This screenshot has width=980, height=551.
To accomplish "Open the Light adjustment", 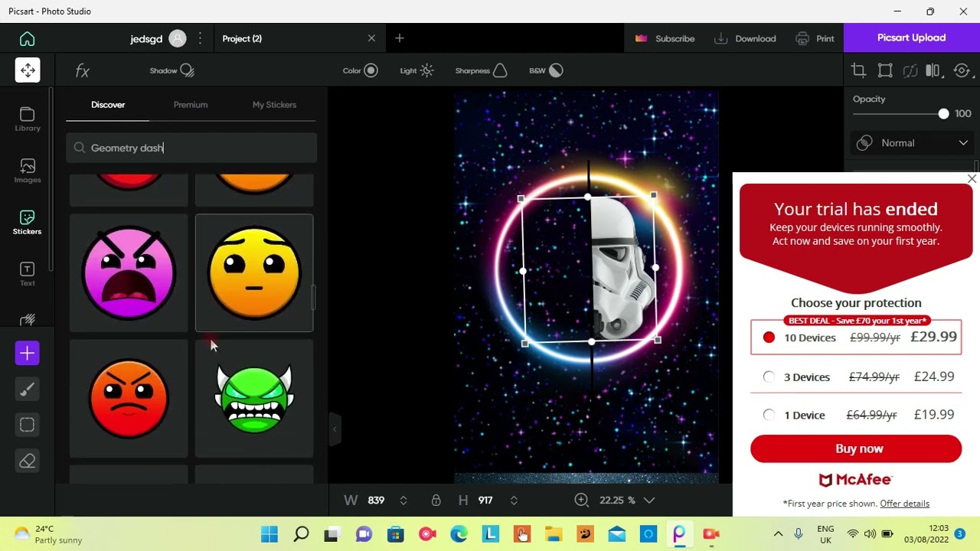I will point(417,70).
